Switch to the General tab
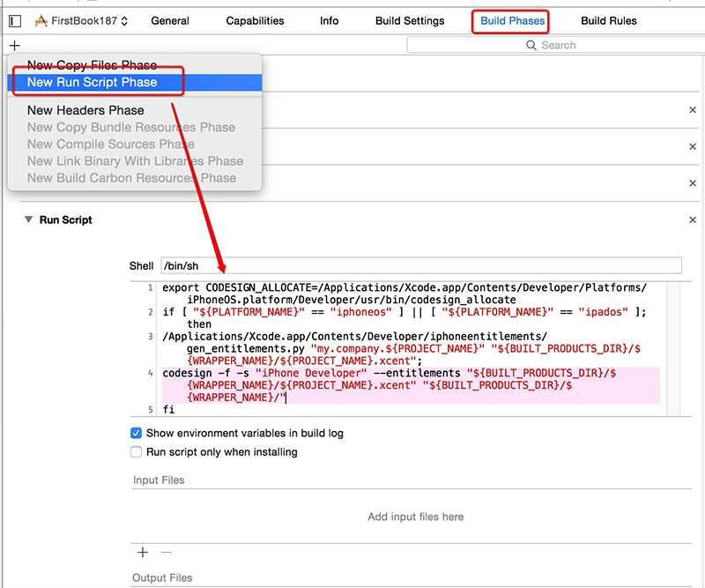 [170, 20]
